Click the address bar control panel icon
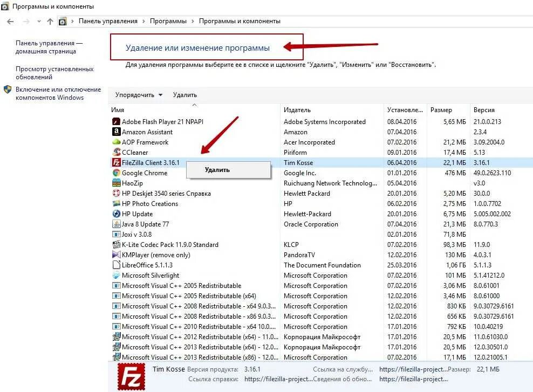The image size is (533, 392). [x=63, y=22]
